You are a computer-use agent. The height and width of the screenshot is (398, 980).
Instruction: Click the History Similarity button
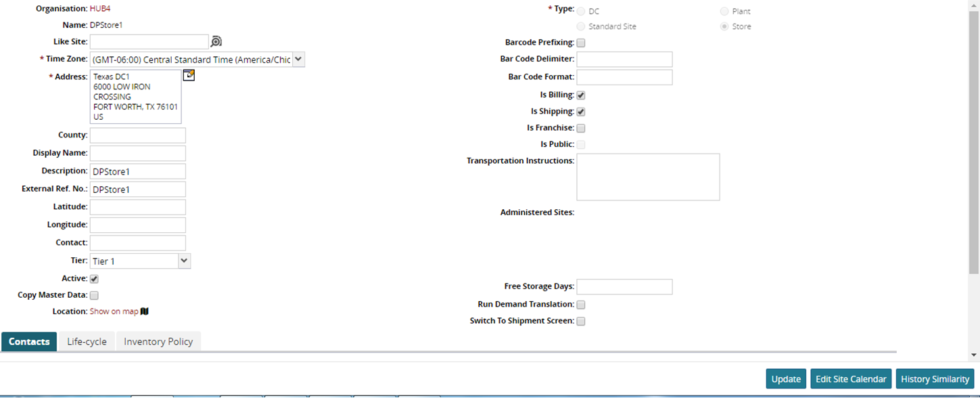pos(935,379)
